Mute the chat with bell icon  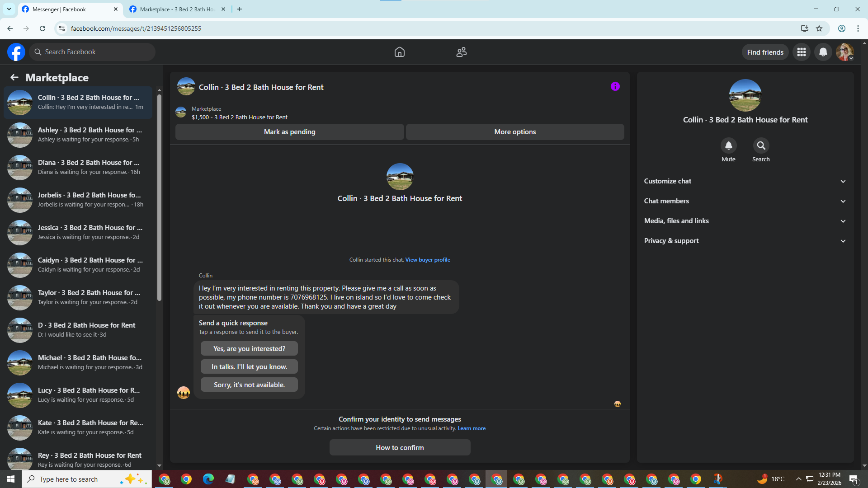pos(728,145)
